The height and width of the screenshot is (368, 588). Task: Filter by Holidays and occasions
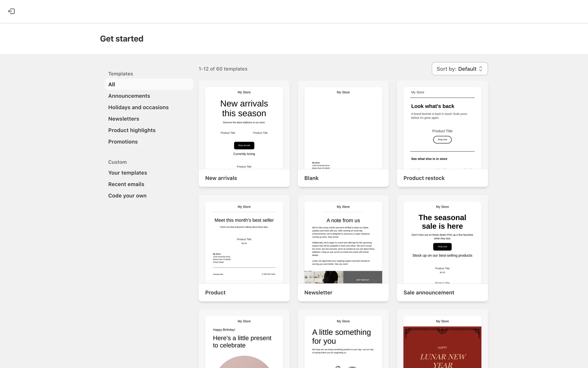coord(138,107)
